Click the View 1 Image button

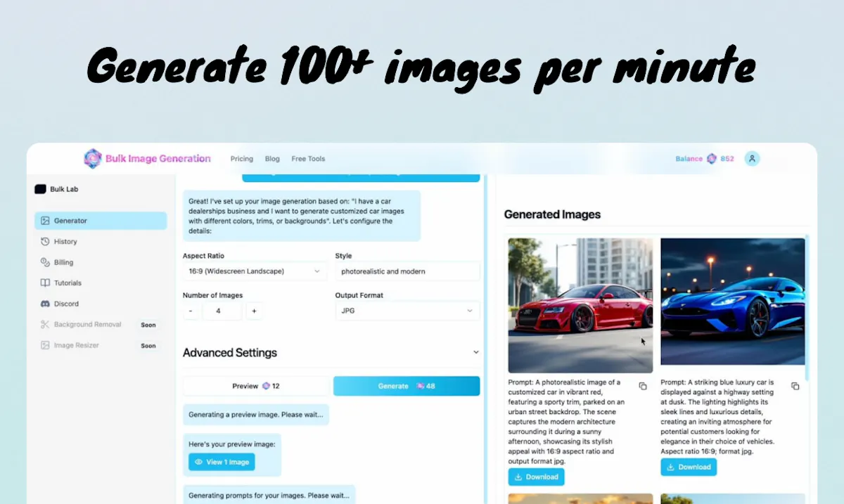coord(222,462)
